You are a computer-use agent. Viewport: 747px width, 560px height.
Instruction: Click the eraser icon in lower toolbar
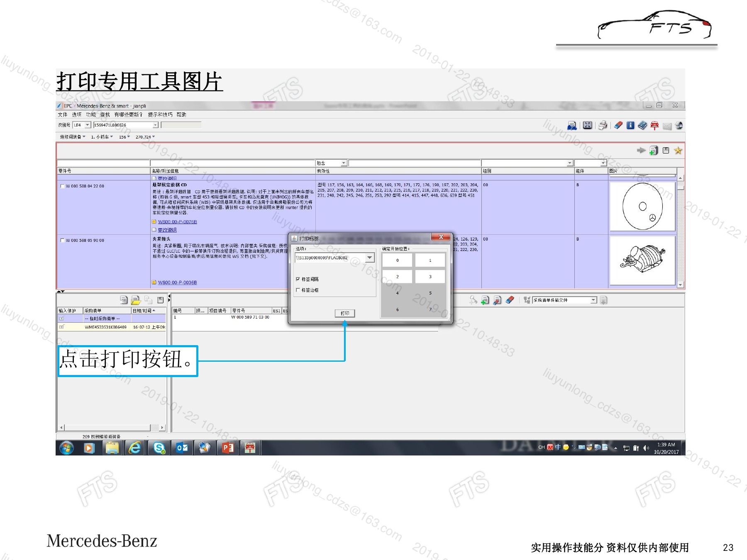[510, 300]
